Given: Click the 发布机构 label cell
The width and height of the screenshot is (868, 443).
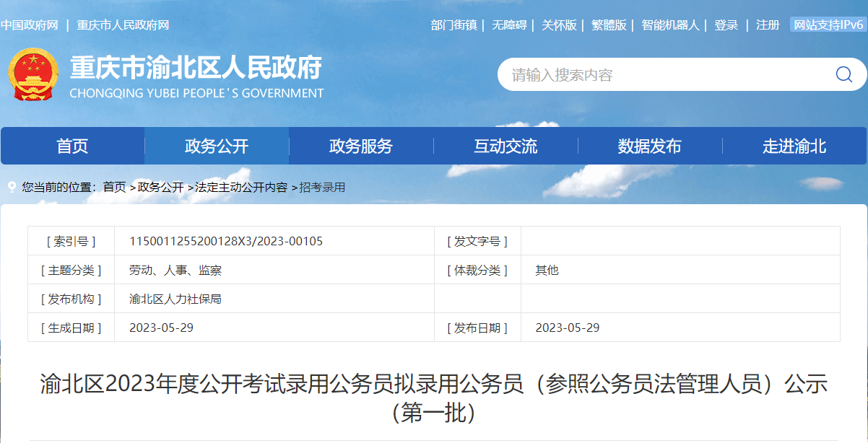Looking at the screenshot, I should (71, 299).
